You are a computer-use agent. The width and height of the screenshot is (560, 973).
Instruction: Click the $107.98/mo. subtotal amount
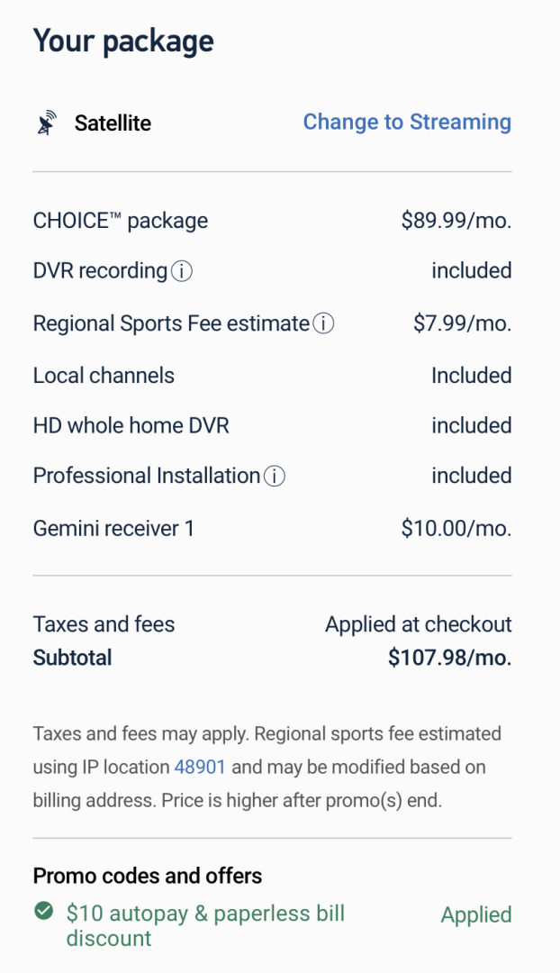449,659
